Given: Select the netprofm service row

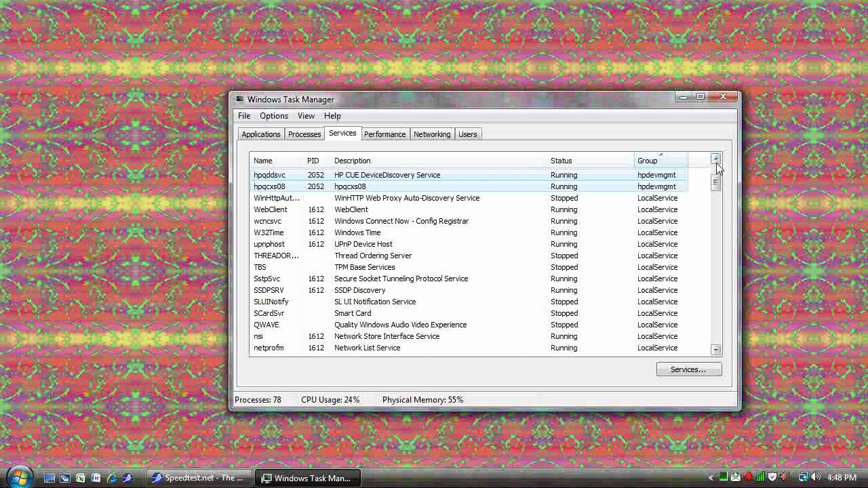Looking at the screenshot, I should (x=469, y=348).
